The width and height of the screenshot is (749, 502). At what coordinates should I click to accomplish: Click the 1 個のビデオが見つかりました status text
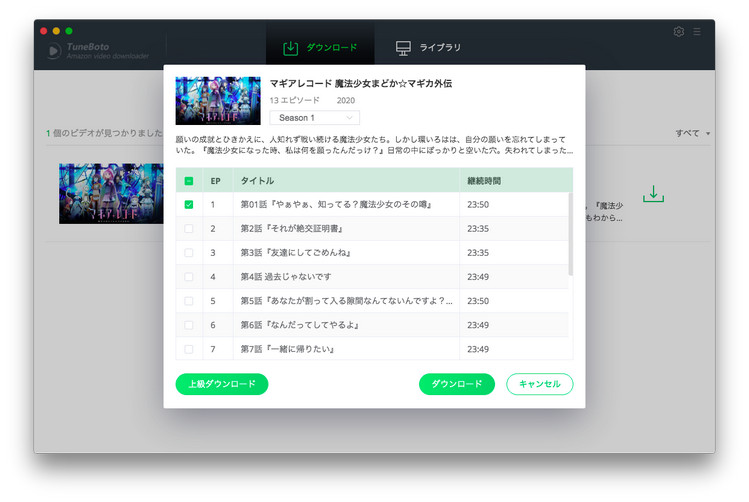pos(104,133)
